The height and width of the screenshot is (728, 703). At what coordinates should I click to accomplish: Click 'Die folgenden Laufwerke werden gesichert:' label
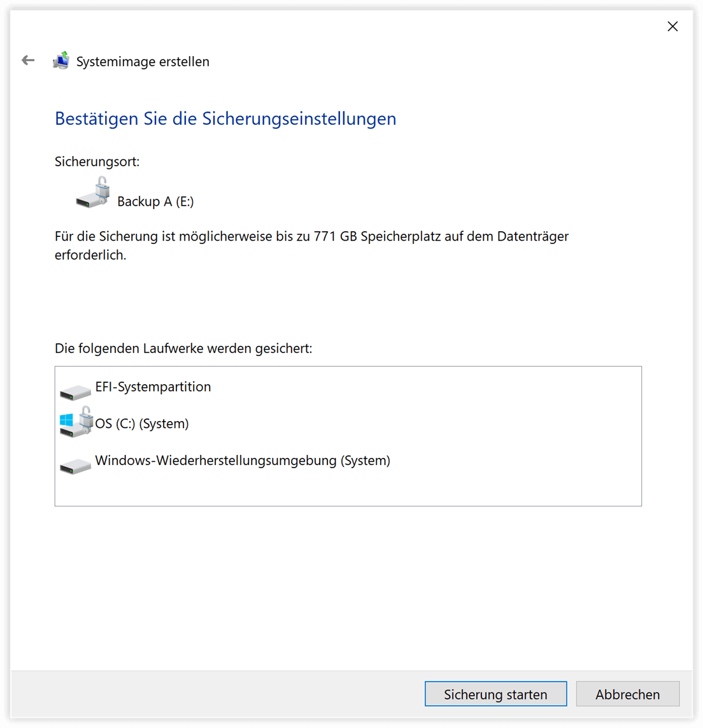pos(183,348)
